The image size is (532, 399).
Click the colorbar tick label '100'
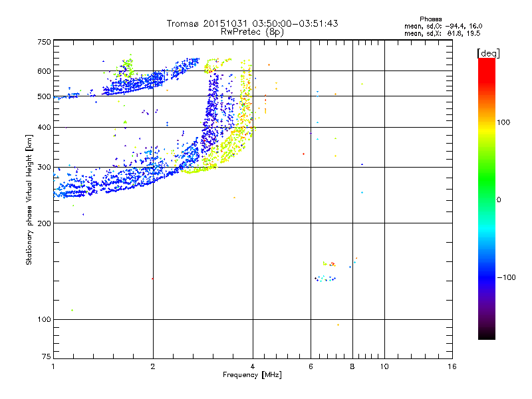point(503,122)
